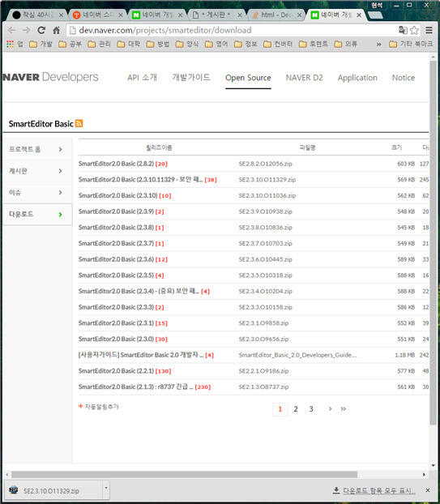Click the SE2.3.10.O11329.zip download file icon
Screen dimensions: 440x504
(14, 490)
